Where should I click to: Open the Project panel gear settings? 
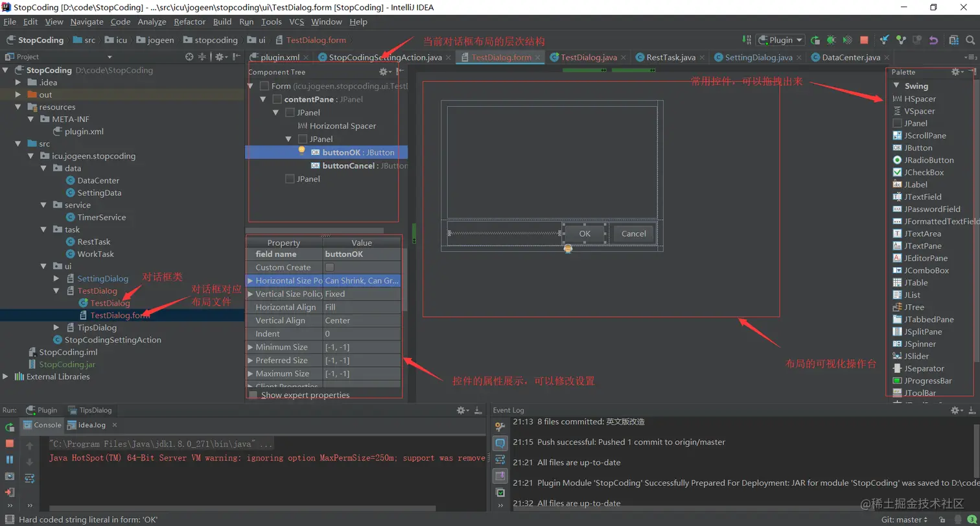pyautogui.click(x=220, y=57)
